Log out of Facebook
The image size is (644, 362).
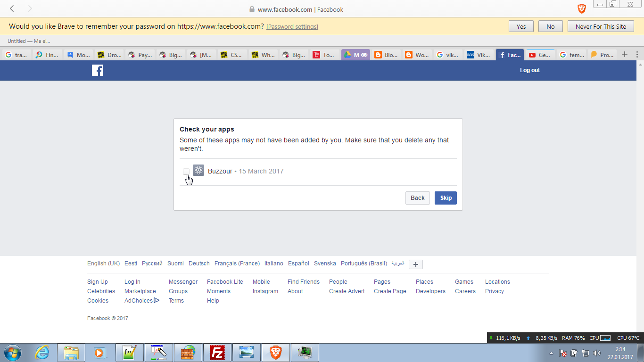click(530, 70)
